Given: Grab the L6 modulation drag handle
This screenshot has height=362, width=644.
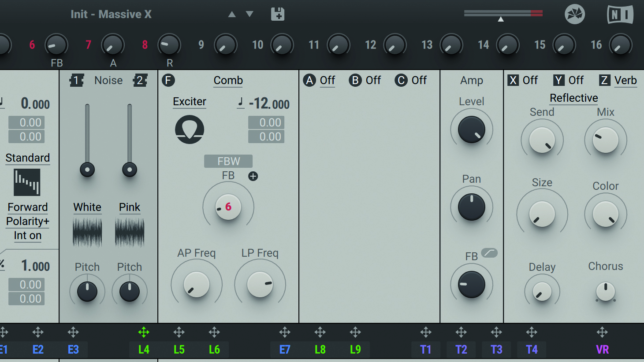Looking at the screenshot, I should [x=214, y=332].
